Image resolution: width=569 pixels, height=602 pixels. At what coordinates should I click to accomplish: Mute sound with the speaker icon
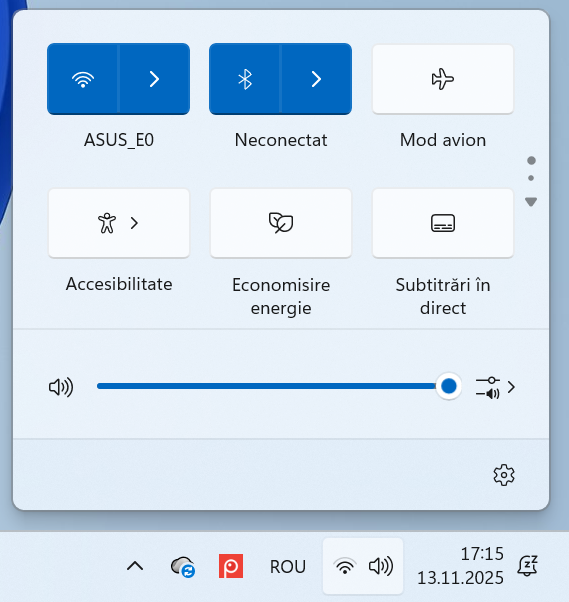(61, 387)
